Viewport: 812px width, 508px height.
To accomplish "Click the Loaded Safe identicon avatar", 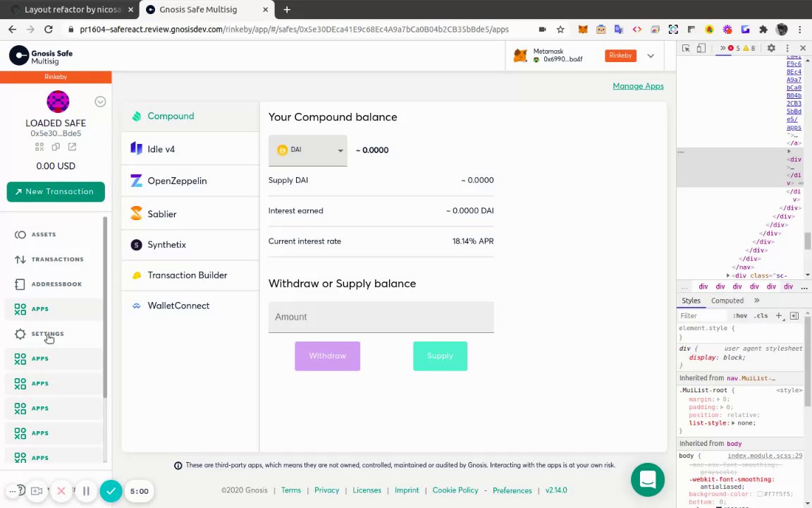I will coord(58,102).
